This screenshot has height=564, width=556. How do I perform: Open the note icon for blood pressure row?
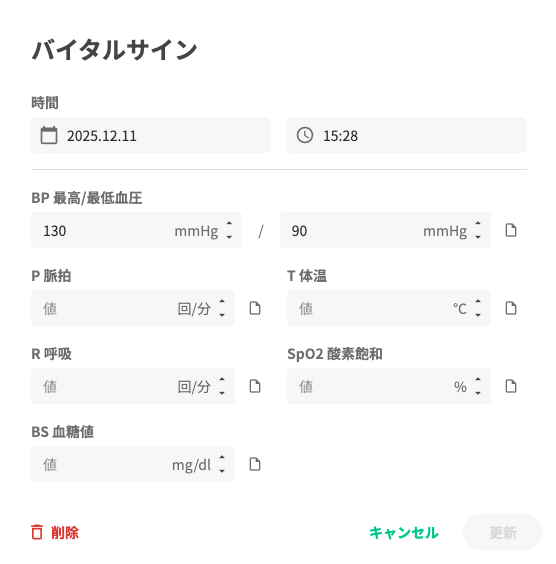(x=511, y=230)
